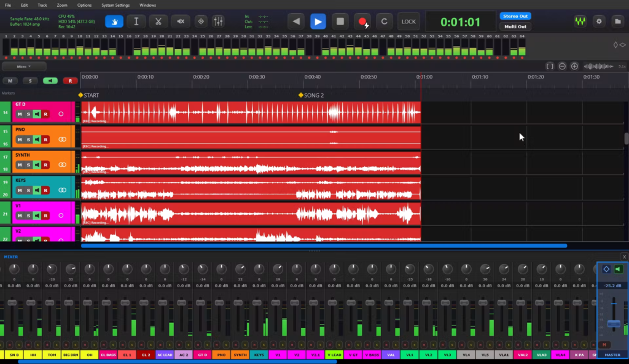Image resolution: width=629 pixels, height=364 pixels.
Task: Open the Micro track size dropdown
Action: click(24, 66)
